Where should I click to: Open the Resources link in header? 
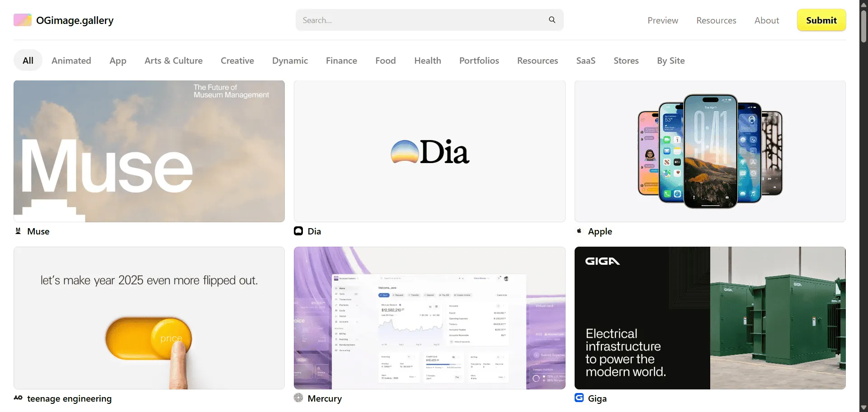(716, 20)
